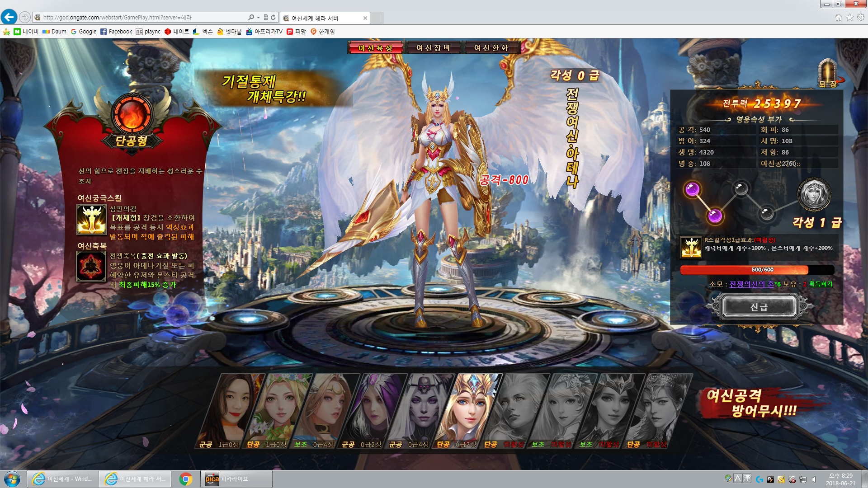Open the taskbar clock showing 오후 8:29

point(840,479)
